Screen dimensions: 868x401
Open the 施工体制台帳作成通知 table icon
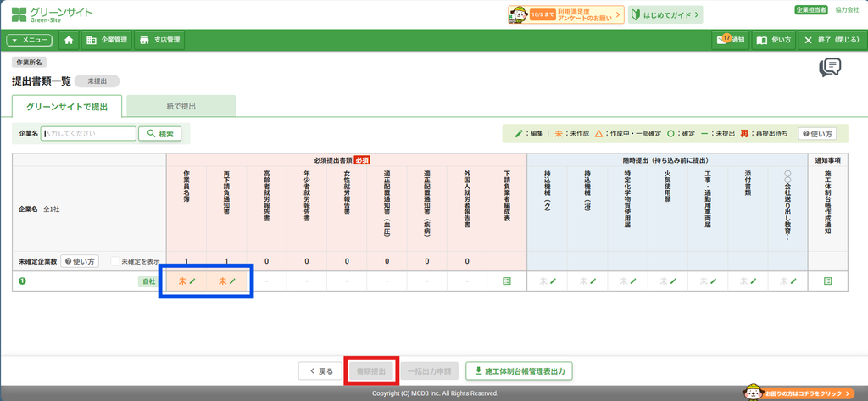point(827,281)
